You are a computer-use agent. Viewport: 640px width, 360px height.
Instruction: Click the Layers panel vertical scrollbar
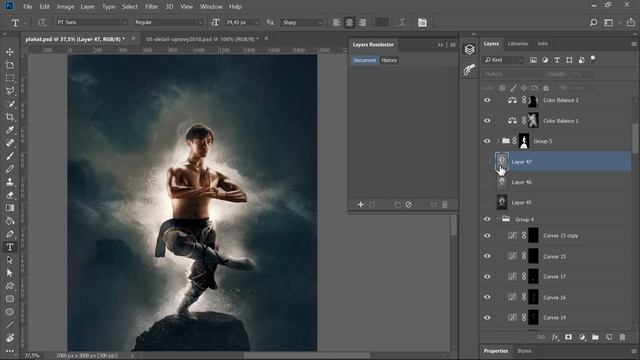[635, 138]
